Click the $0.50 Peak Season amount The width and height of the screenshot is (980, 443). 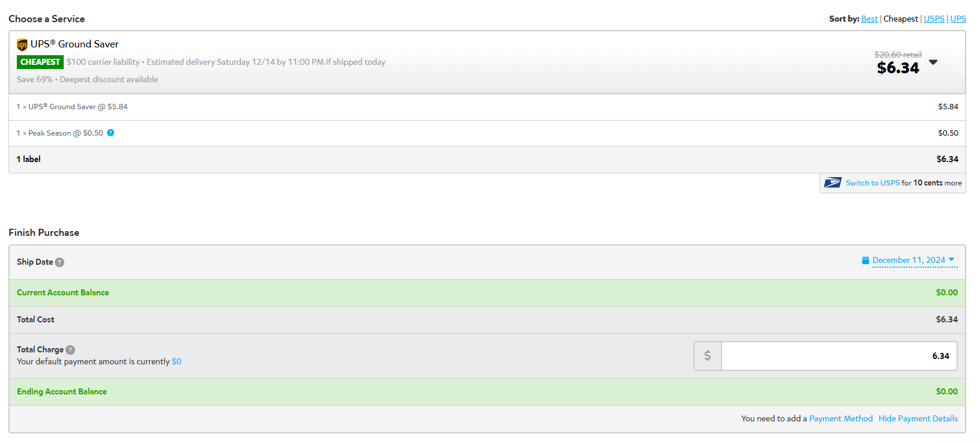pos(948,133)
